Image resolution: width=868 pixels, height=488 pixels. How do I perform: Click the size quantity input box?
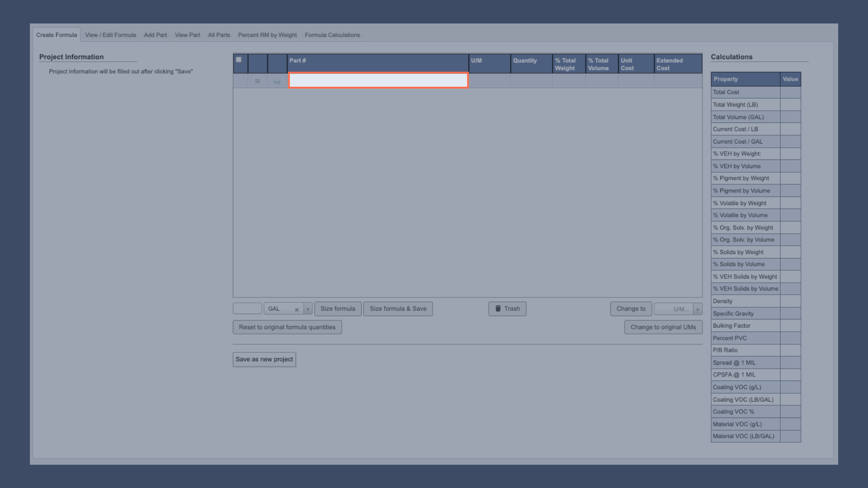tap(247, 309)
